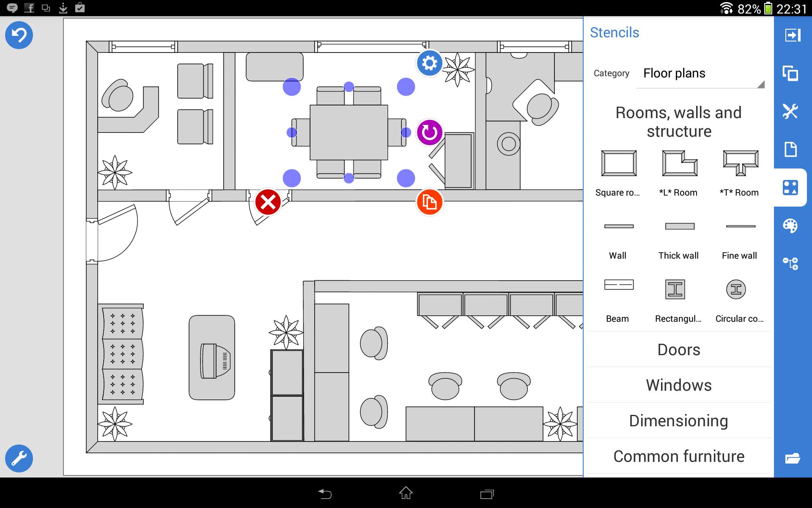Image resolution: width=812 pixels, height=508 pixels.
Task: Open the settings gear icon on canvas
Action: pyautogui.click(x=429, y=62)
